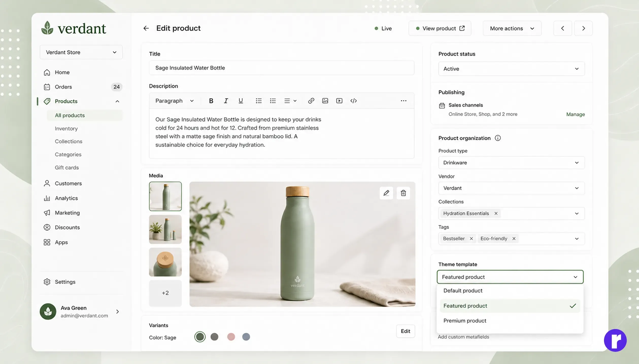Select the gray color swatch
This screenshot has height=364, width=639.
tap(214, 337)
